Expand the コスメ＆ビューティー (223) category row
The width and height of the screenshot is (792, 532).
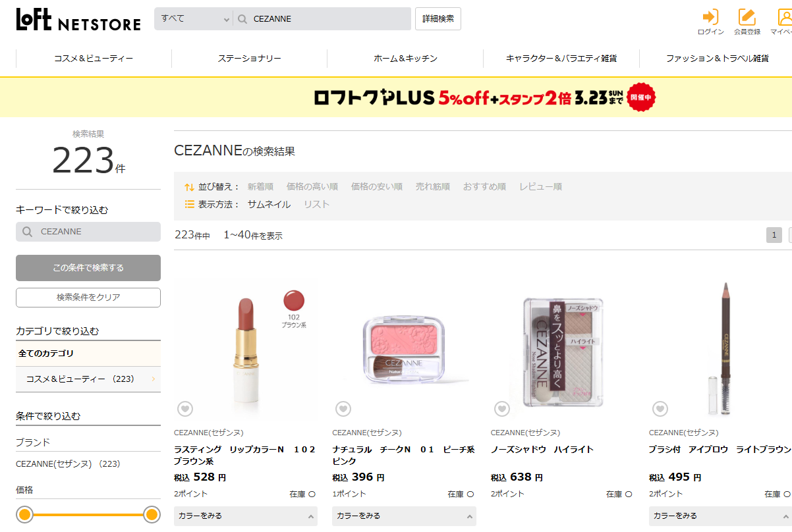click(88, 379)
